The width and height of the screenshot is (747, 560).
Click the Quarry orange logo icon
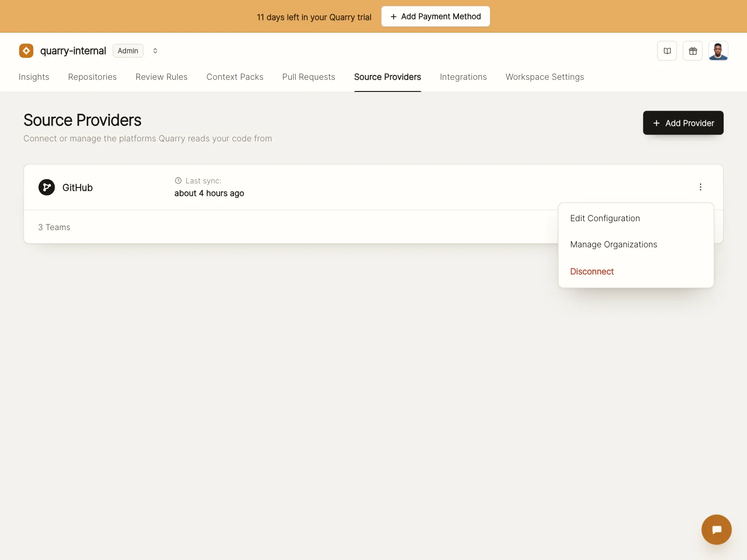click(x=26, y=50)
